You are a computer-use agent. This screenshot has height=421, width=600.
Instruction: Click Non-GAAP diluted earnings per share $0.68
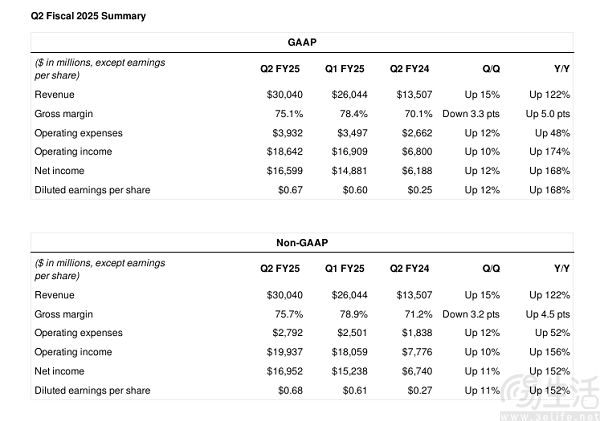[x=290, y=390]
